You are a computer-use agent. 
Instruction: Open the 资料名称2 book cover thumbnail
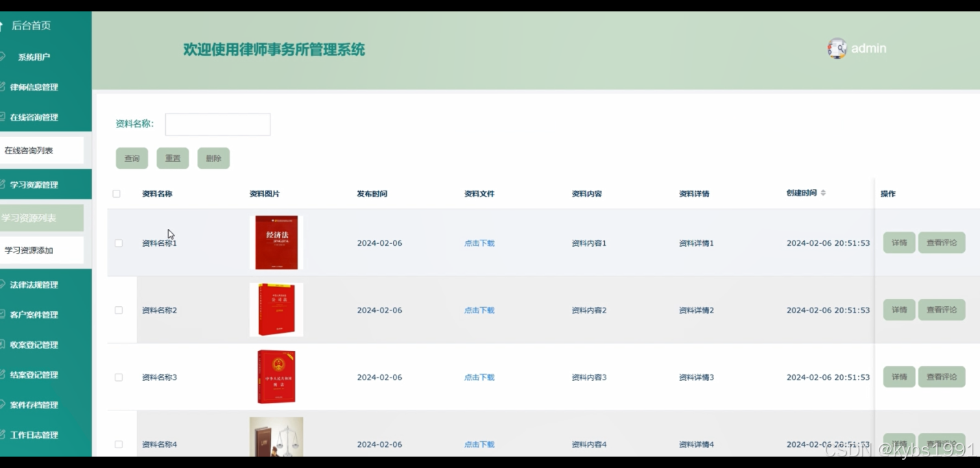276,310
